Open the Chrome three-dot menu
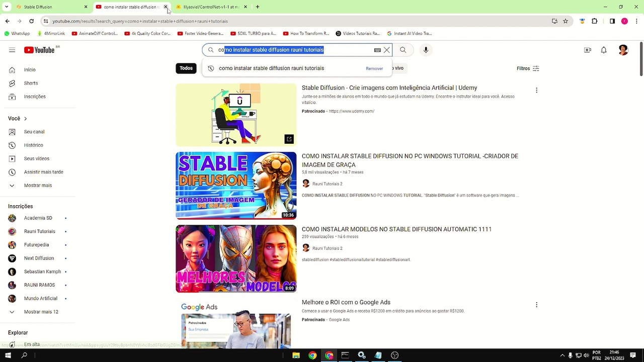Image resolution: width=644 pixels, height=362 pixels. coord(637,21)
